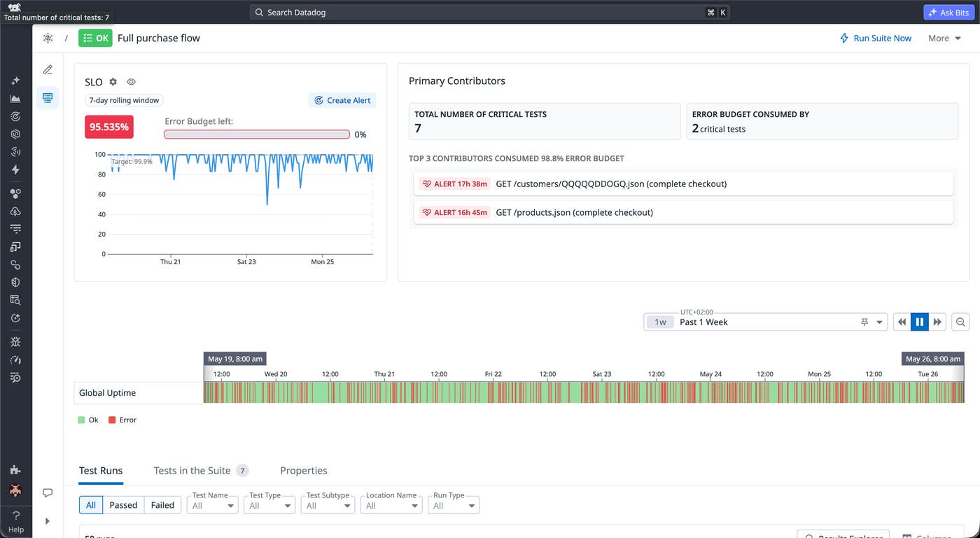980x538 pixels.
Task: Open the Dashboards area-chart icon in sidebar
Action: click(x=15, y=99)
